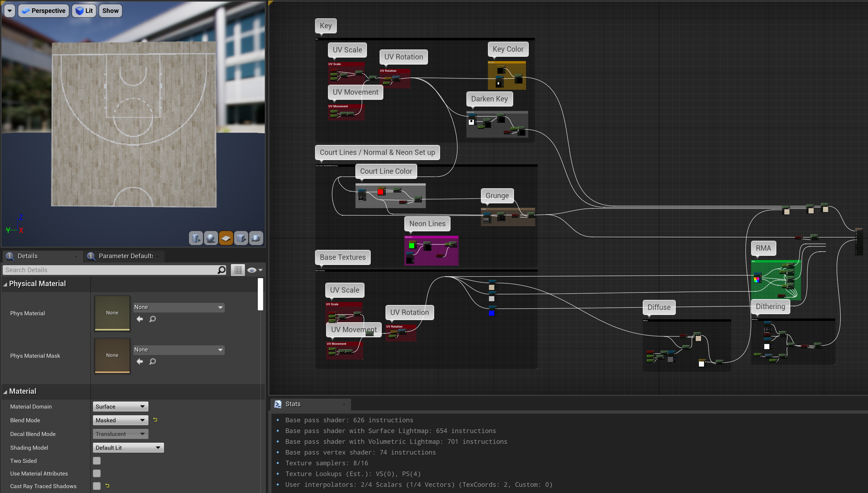The height and width of the screenshot is (493, 868).
Task: Select the plane preview mesh
Action: [x=226, y=238]
